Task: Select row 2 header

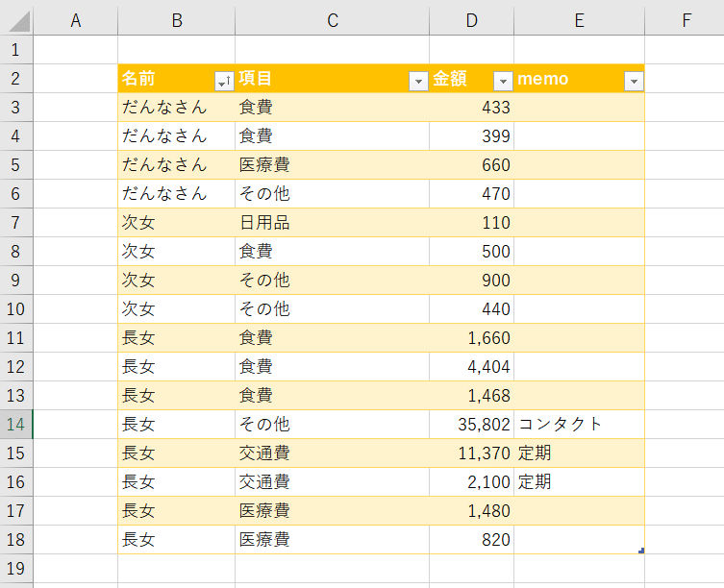Action: pyautogui.click(x=16, y=79)
